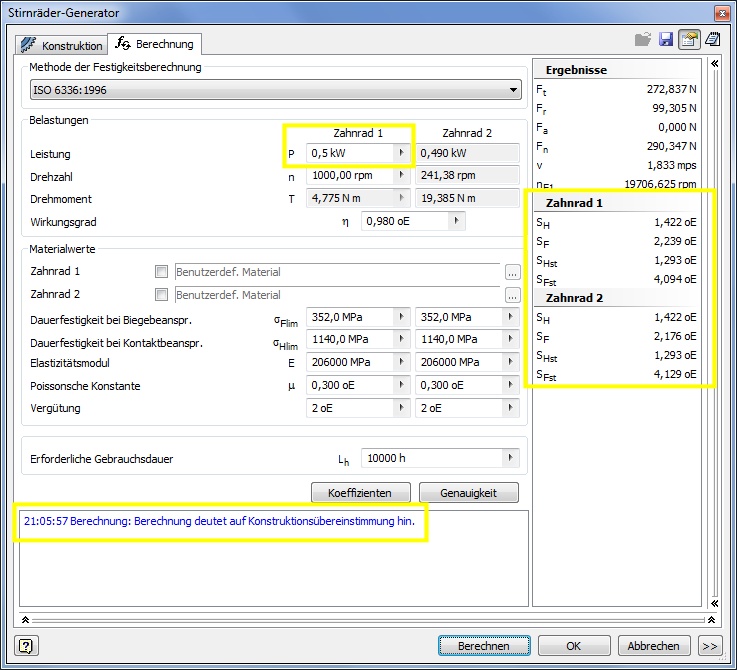This screenshot has width=737, height=670.
Task: Enable Zahnrad 1 material checkbox
Action: coord(161,271)
